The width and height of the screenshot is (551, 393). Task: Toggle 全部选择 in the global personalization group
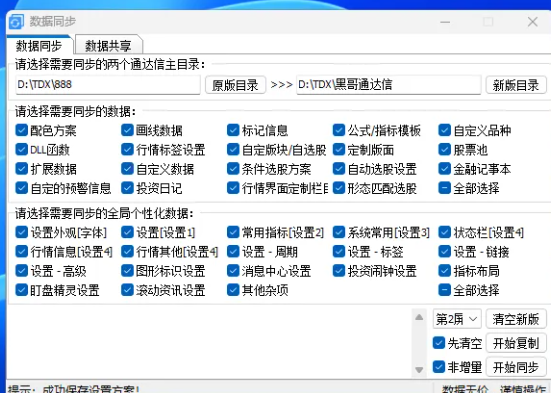click(445, 290)
